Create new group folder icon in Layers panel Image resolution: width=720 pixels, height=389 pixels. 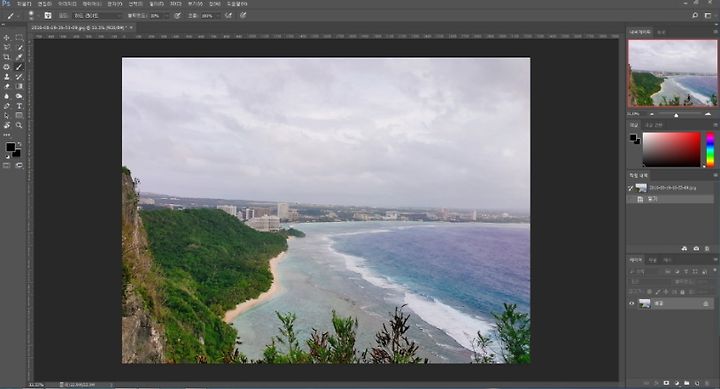(686, 383)
